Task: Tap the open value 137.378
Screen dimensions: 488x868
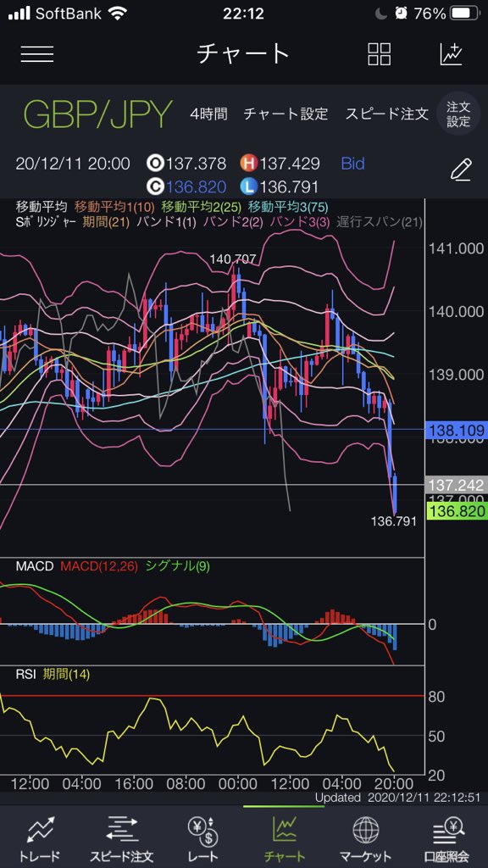Action: (196, 164)
